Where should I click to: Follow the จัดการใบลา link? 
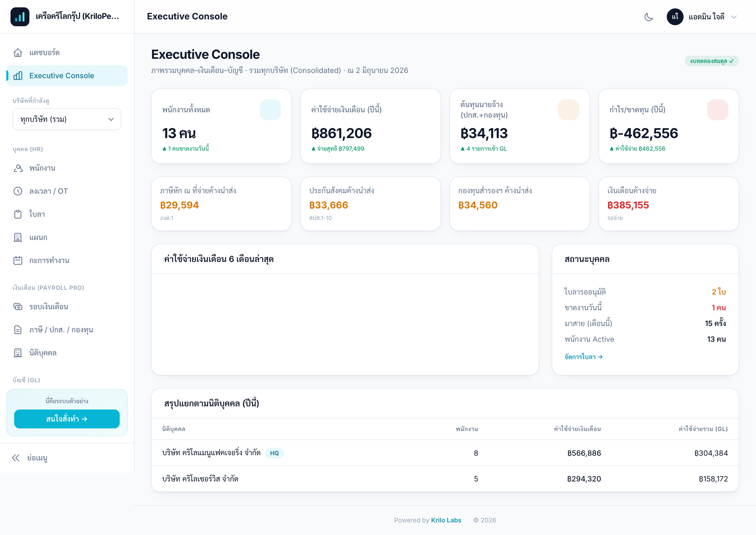[x=583, y=357]
